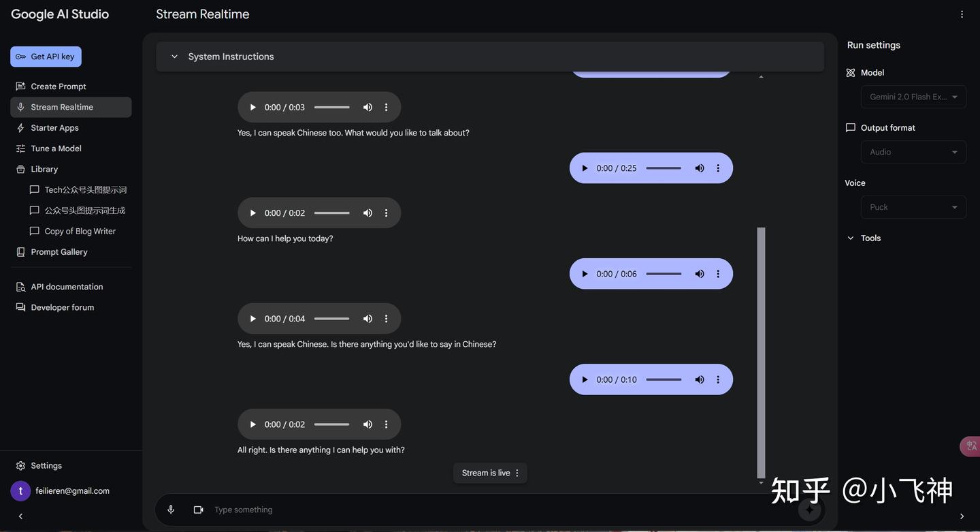980x532 pixels.
Task: Open options menu on the 0:25 audio clip
Action: click(718, 168)
